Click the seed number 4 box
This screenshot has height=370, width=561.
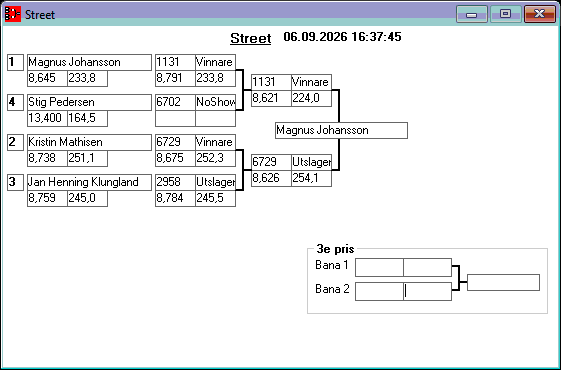coord(15,102)
